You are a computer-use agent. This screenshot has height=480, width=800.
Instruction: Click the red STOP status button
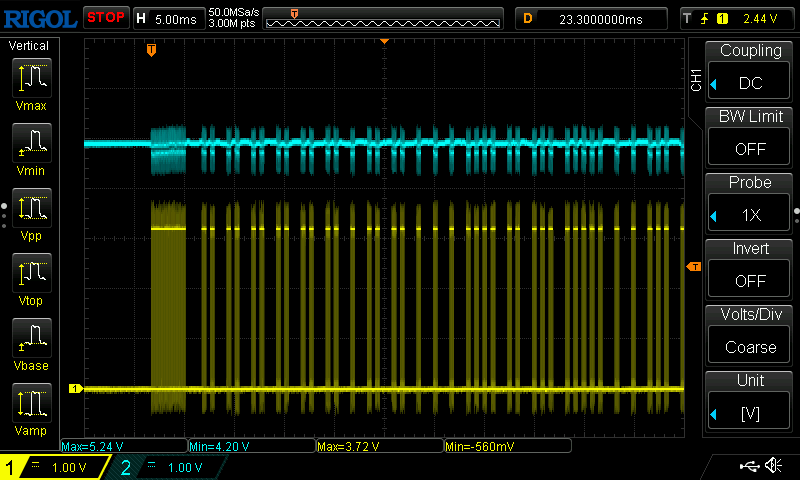(106, 18)
